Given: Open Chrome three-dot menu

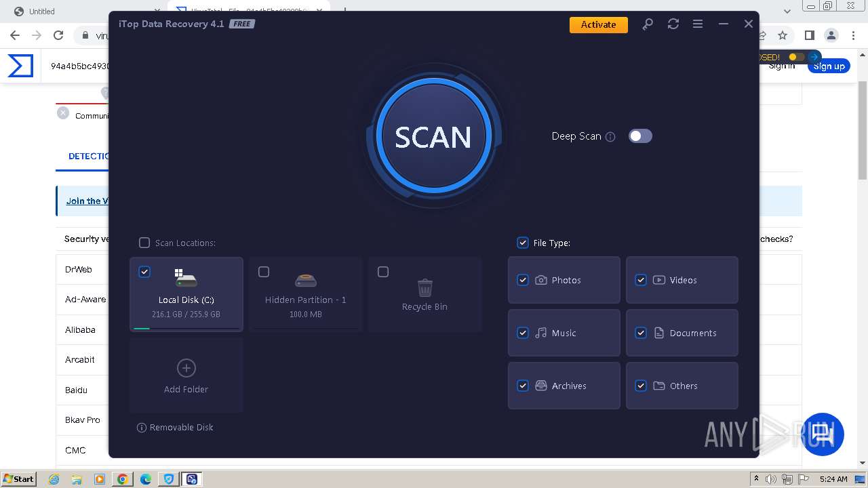Looking at the screenshot, I should (x=853, y=35).
